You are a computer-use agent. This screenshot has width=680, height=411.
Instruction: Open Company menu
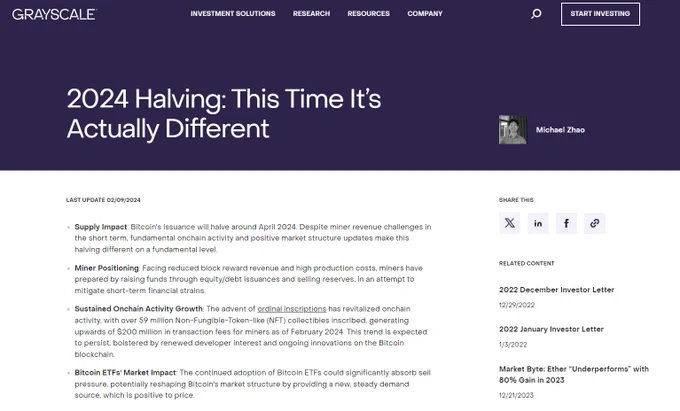(x=425, y=13)
